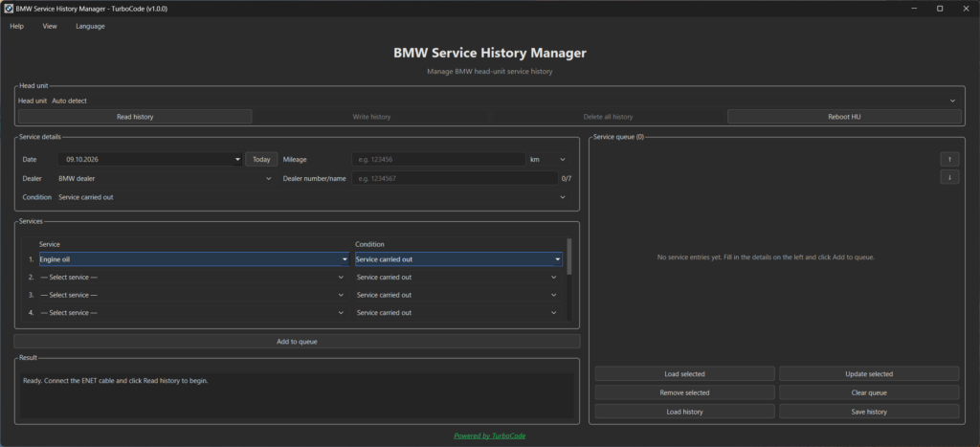Click the Update selected button
The image size is (980, 447).
click(869, 374)
